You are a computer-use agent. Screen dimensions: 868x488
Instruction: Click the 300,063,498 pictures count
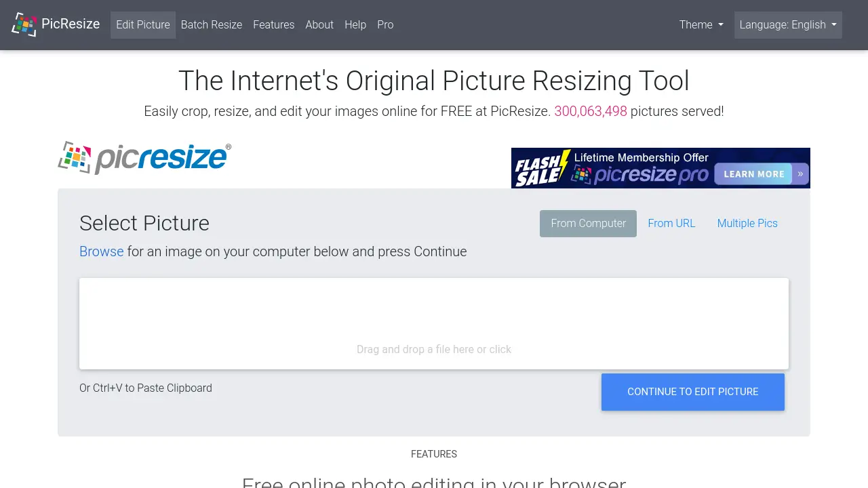(x=591, y=111)
